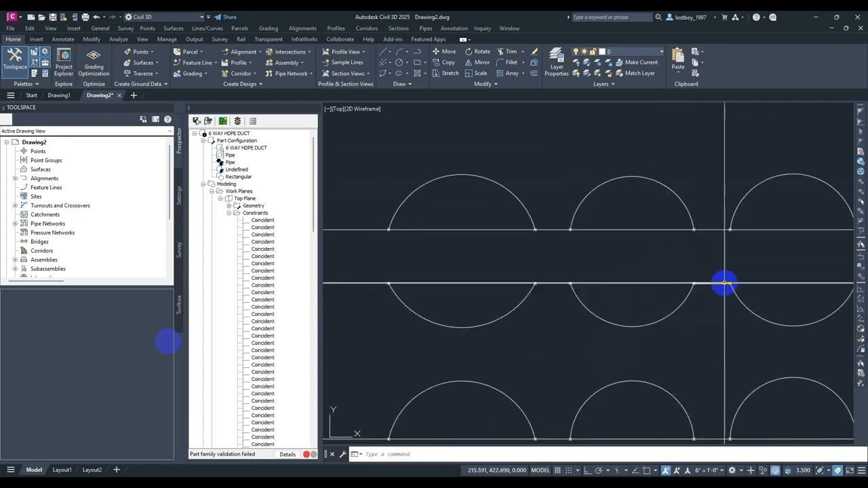Toggle drawing grid display in status bar

558,470
